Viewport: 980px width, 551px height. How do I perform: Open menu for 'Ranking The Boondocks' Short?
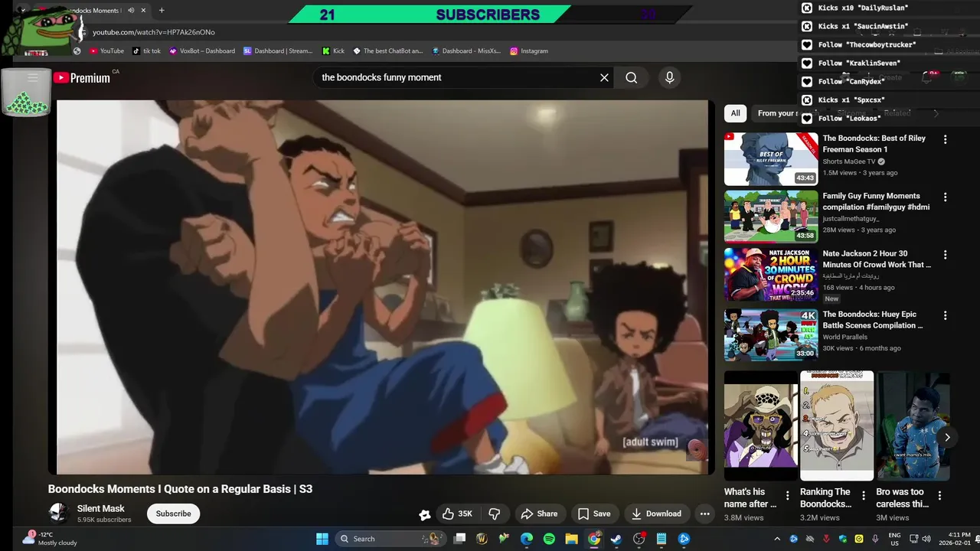[x=864, y=496]
